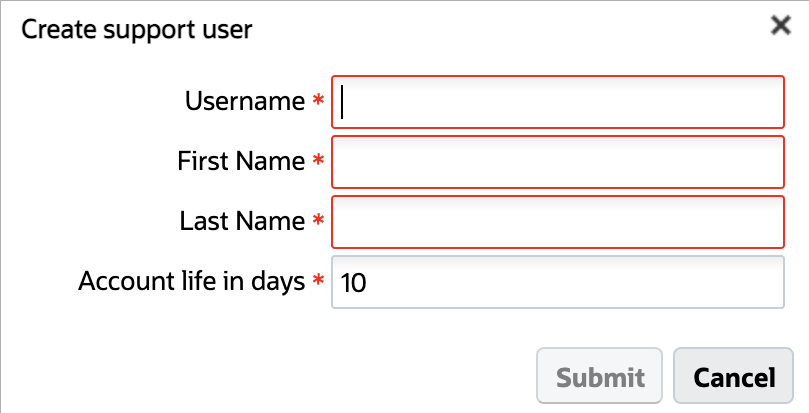Image resolution: width=809 pixels, height=413 pixels.
Task: Click the First Name label
Action: (241, 161)
